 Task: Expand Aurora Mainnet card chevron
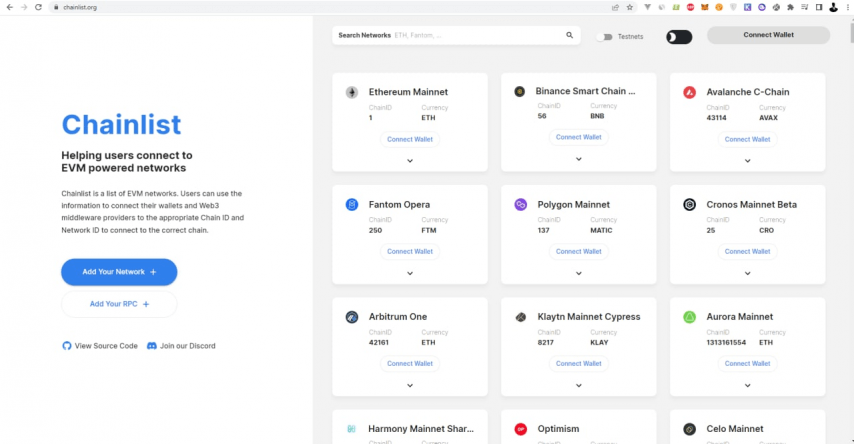[748, 386]
